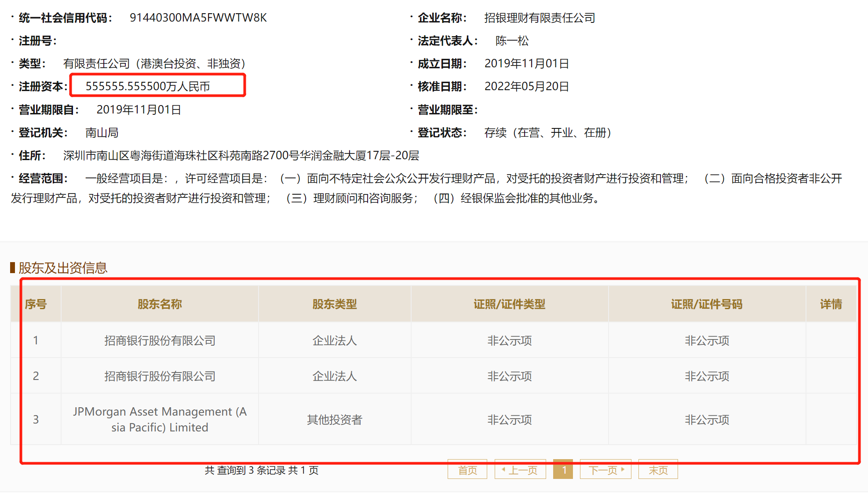Click the credit code 91440300MA5FWWTW8K
This screenshot has width=868, height=493.
coord(198,18)
